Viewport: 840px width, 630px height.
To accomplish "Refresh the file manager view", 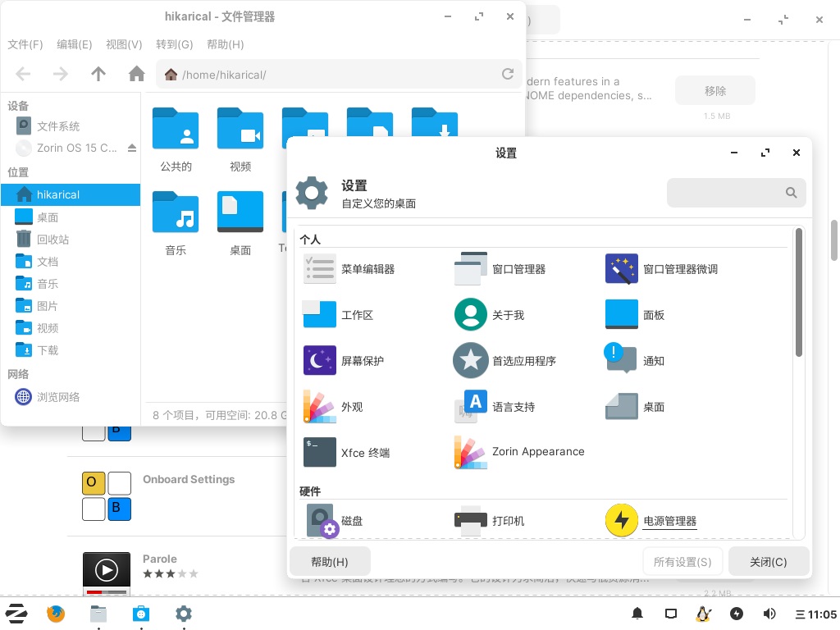I will pyautogui.click(x=508, y=74).
